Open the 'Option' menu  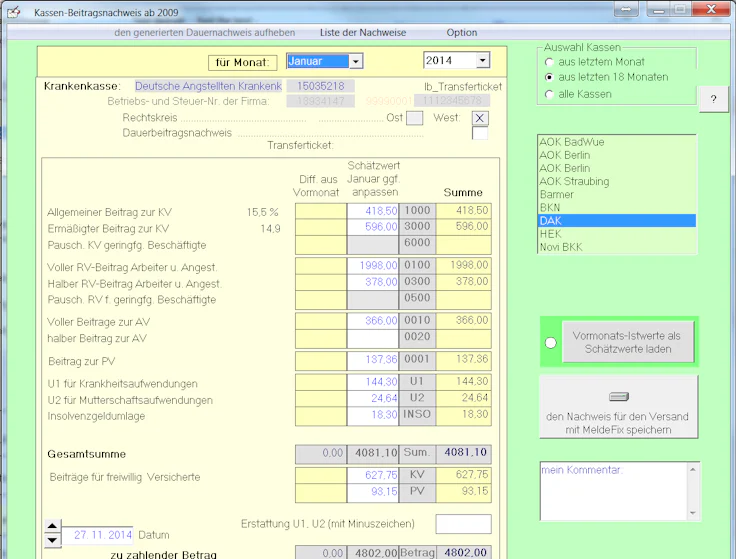(x=462, y=32)
